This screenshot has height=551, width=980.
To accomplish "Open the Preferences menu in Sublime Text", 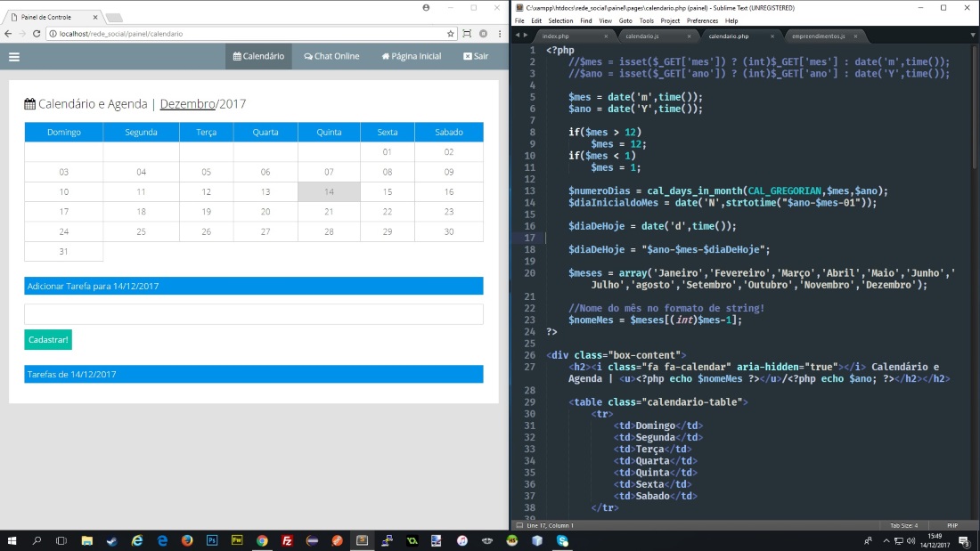I will click(702, 20).
